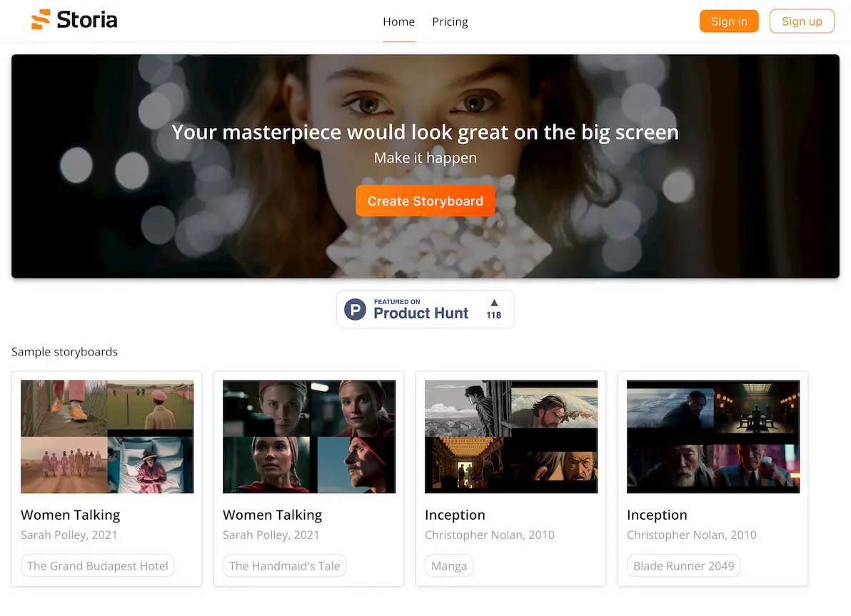Screen dimensions: 851x616
Task: Click the Storia wordmark text
Action: 86,20
